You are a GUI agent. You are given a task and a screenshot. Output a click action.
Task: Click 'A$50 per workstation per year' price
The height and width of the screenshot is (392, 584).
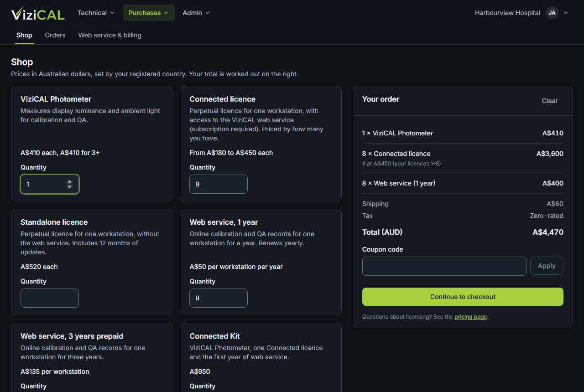(236, 267)
